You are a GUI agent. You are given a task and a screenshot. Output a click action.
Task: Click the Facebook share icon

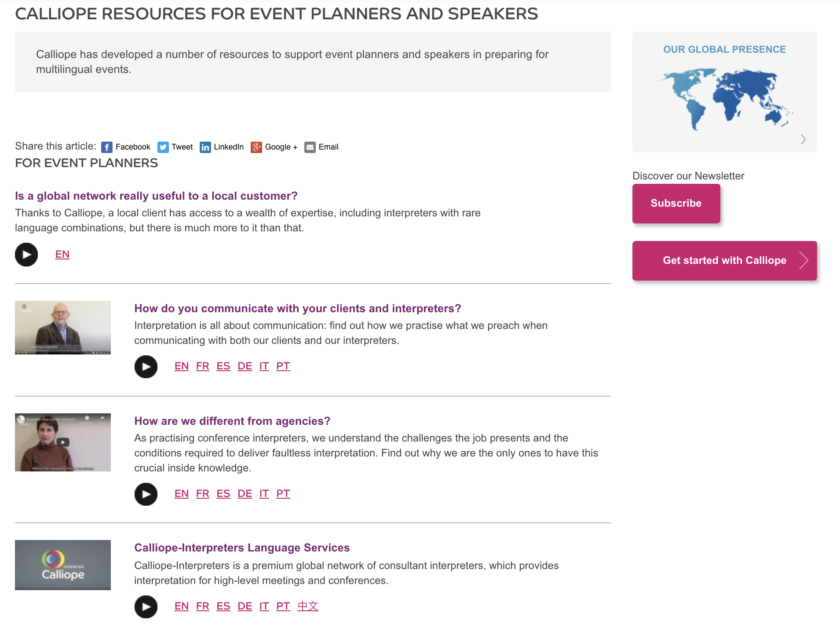107,147
